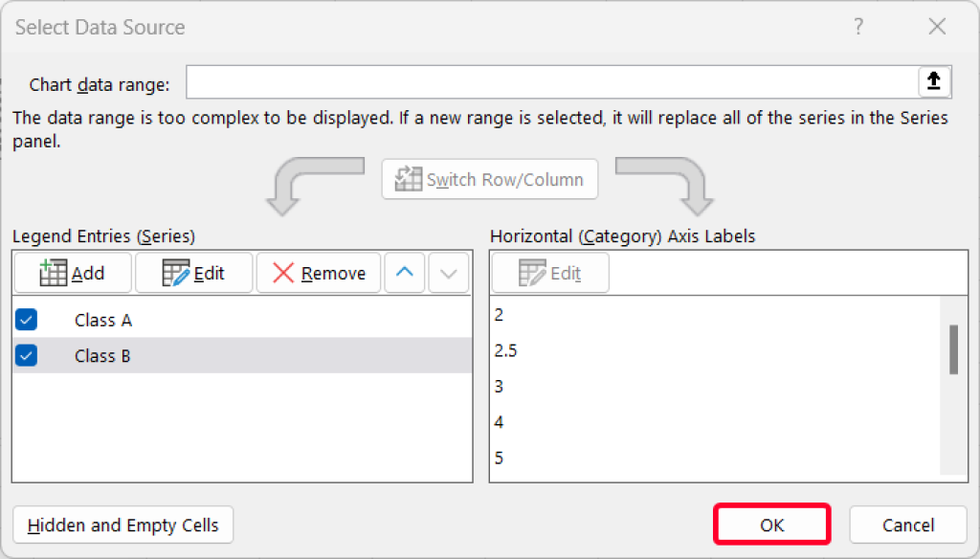Click the help question mark icon

pos(858,27)
